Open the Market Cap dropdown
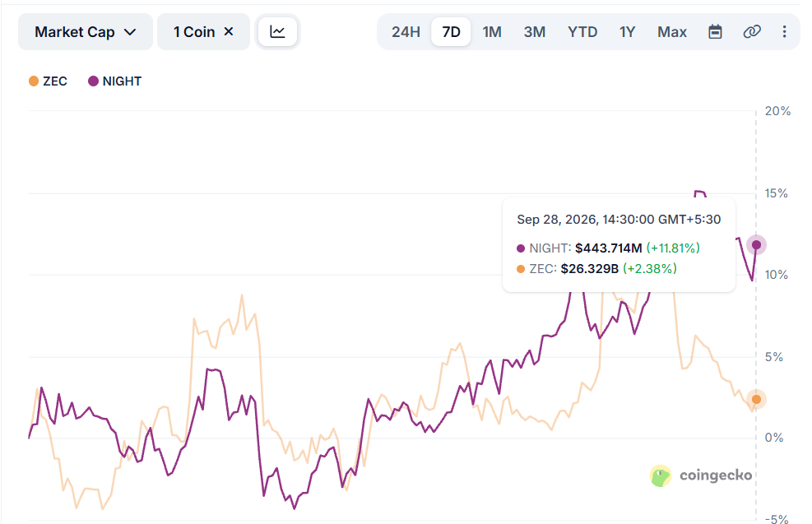Image resolution: width=812 pixels, height=524 pixels. (x=86, y=32)
